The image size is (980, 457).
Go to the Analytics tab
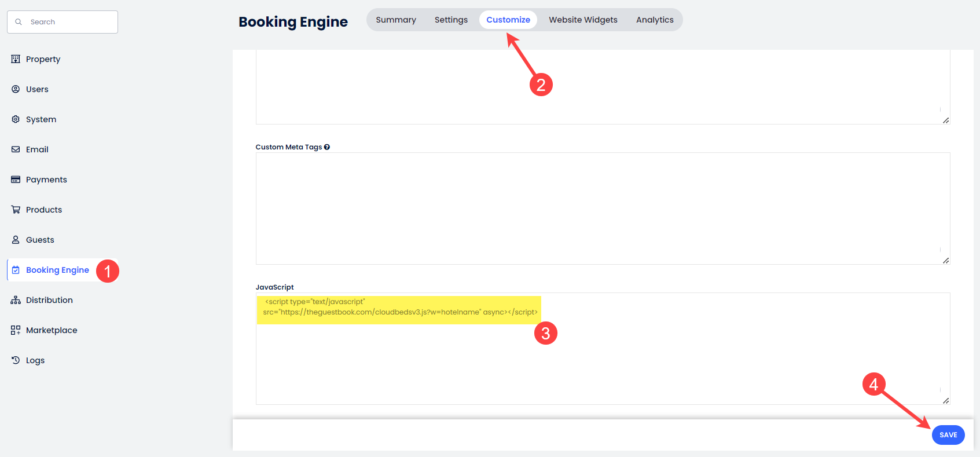[x=655, y=20]
